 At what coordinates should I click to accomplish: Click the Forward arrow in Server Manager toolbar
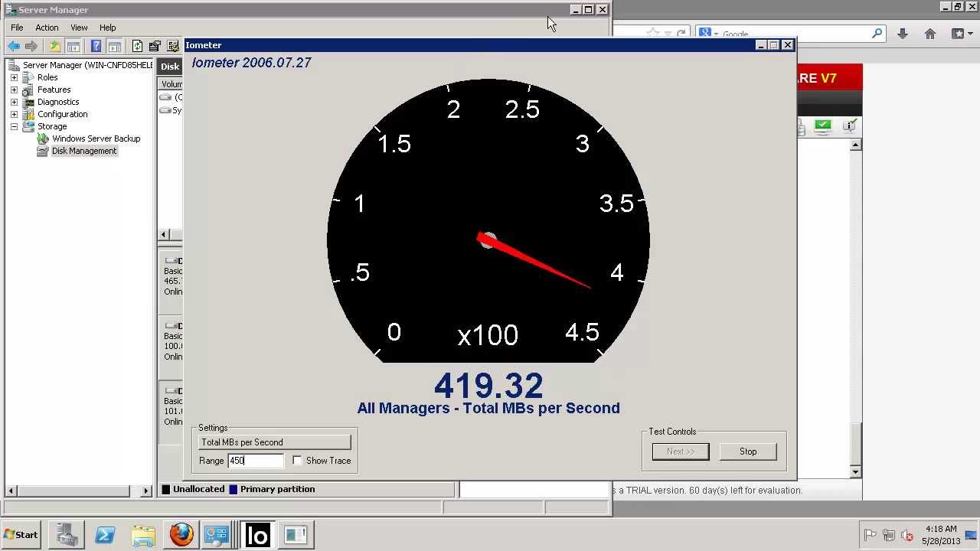tap(31, 46)
